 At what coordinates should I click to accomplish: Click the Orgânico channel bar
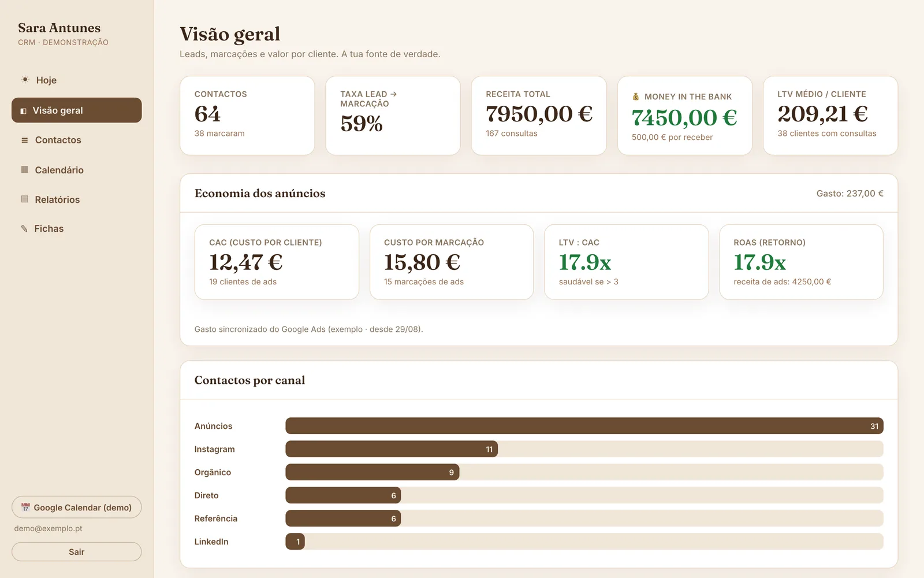click(x=372, y=472)
